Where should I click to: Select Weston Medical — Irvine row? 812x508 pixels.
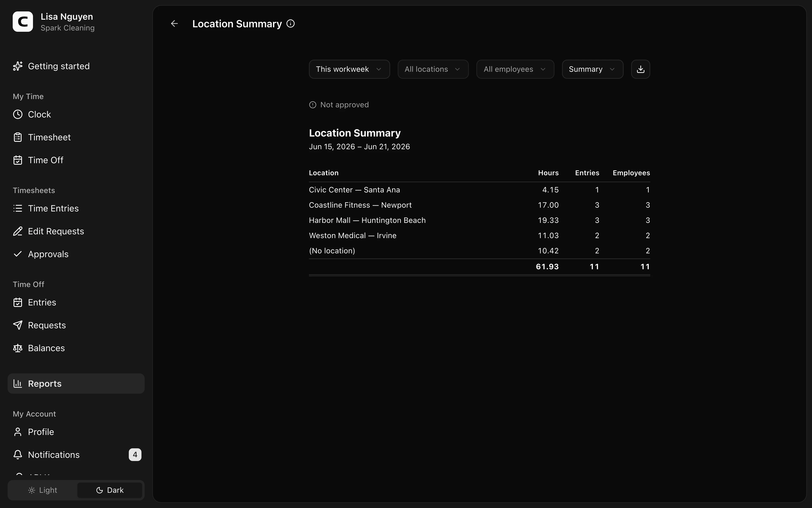pos(479,236)
